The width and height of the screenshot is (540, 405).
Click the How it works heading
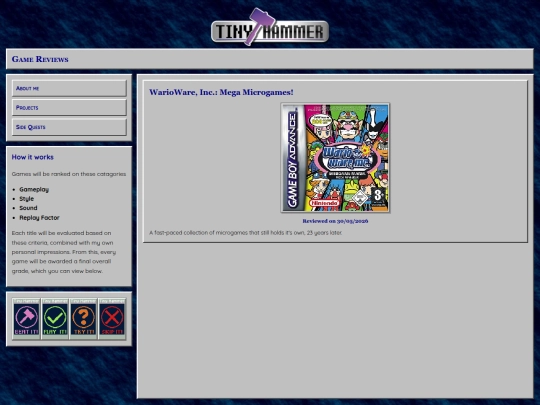point(33,157)
